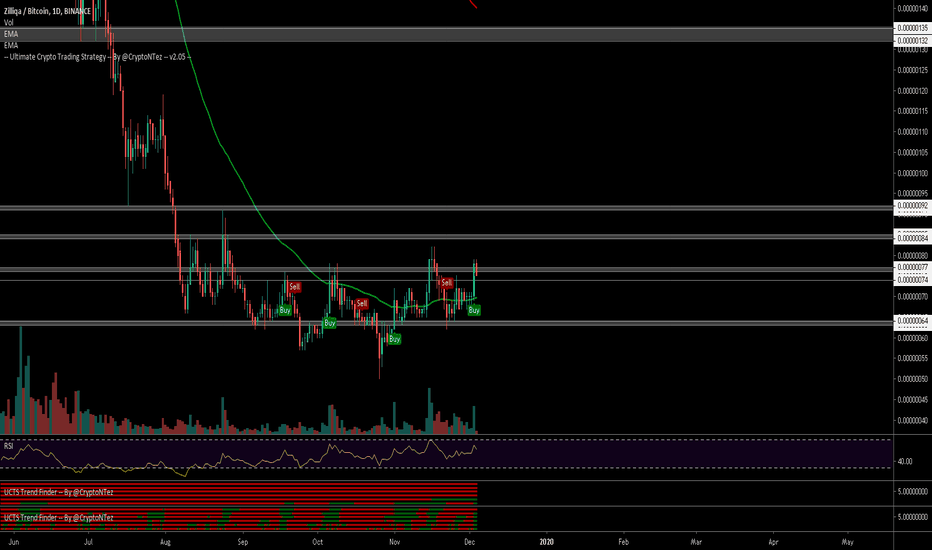Click Jun on the time axis
The width and height of the screenshot is (932, 550).
[x=14, y=542]
